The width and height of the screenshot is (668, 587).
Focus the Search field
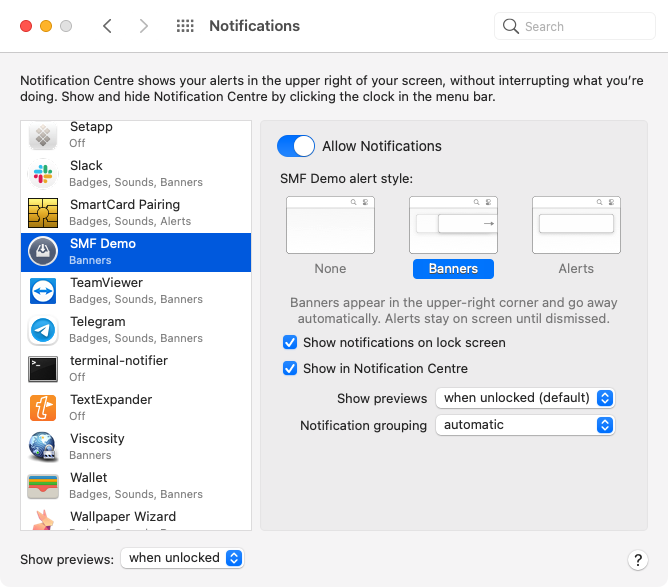[575, 26]
